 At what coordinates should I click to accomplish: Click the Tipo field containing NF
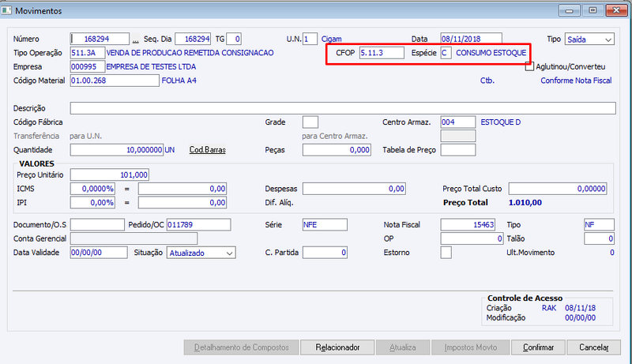tap(599, 225)
